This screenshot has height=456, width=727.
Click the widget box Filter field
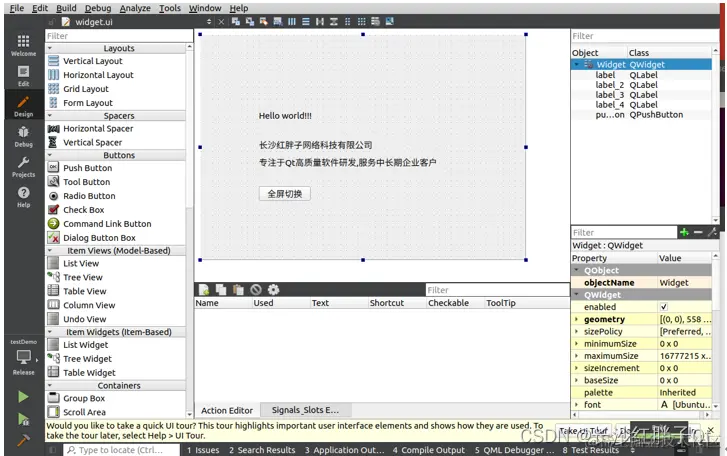pos(119,36)
